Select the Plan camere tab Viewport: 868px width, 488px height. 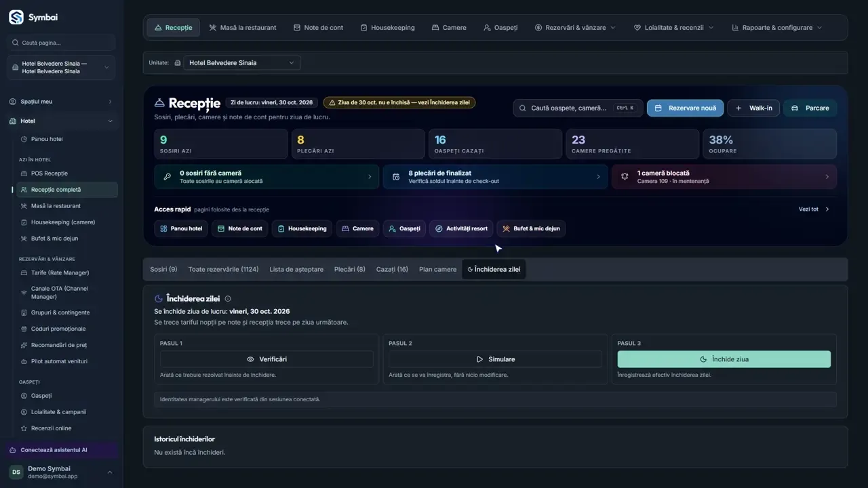[437, 269]
